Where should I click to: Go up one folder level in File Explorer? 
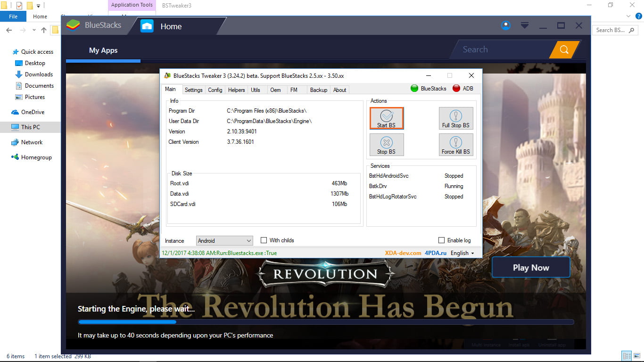pyautogui.click(x=44, y=30)
